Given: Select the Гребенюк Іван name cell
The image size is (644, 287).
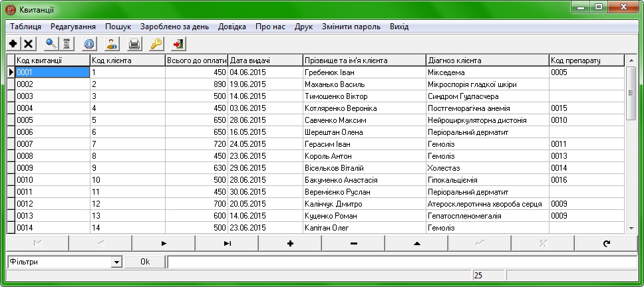Looking at the screenshot, I should click(365, 72).
